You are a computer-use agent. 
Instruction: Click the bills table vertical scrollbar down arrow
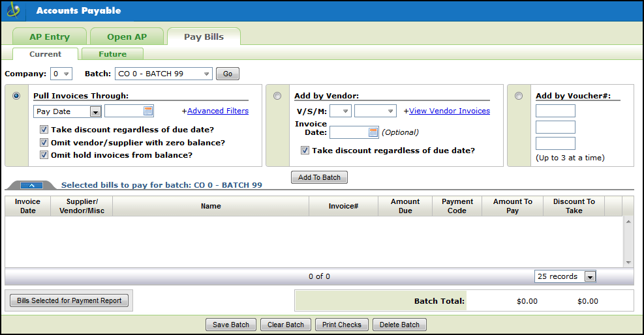pos(628,262)
